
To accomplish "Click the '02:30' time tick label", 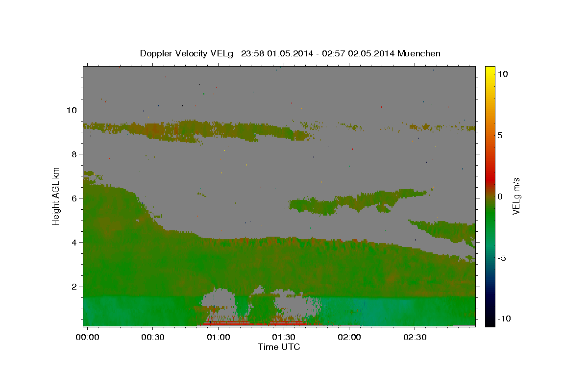I will (x=415, y=337).
